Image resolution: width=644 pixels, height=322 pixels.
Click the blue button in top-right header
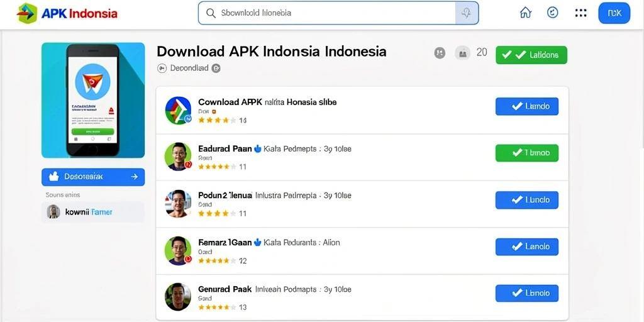click(x=614, y=13)
